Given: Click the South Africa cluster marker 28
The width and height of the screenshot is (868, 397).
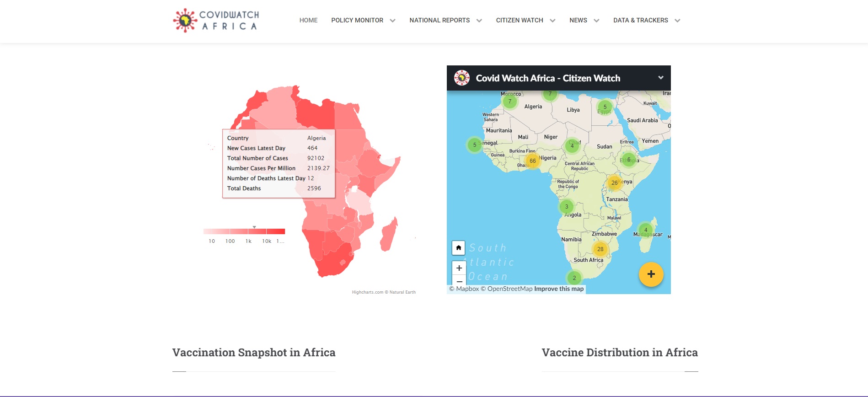Looking at the screenshot, I should 600,249.
